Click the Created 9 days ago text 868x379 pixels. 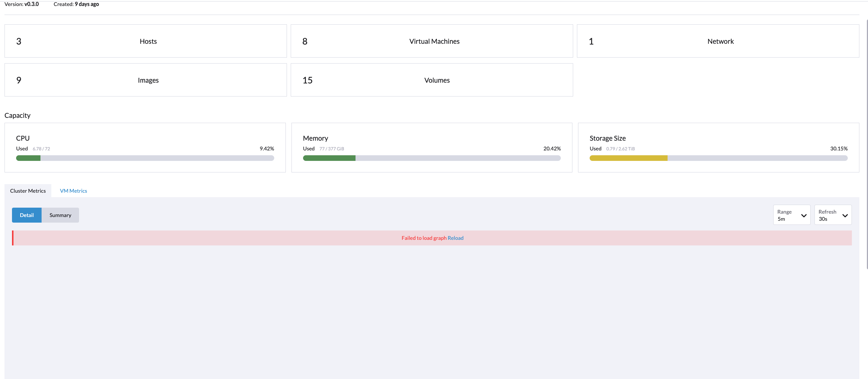76,4
